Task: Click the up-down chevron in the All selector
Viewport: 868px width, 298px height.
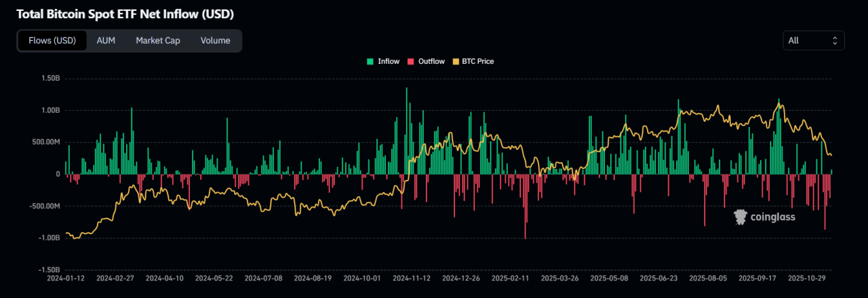Action: (x=835, y=40)
